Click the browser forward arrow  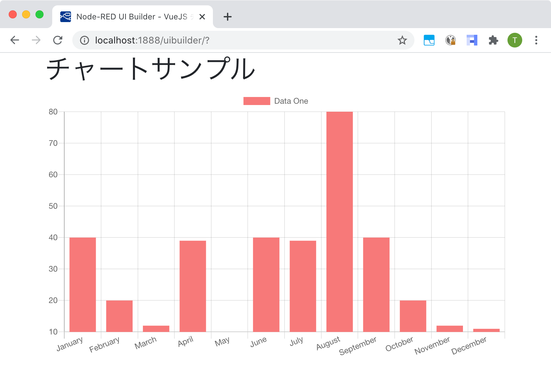pos(36,40)
